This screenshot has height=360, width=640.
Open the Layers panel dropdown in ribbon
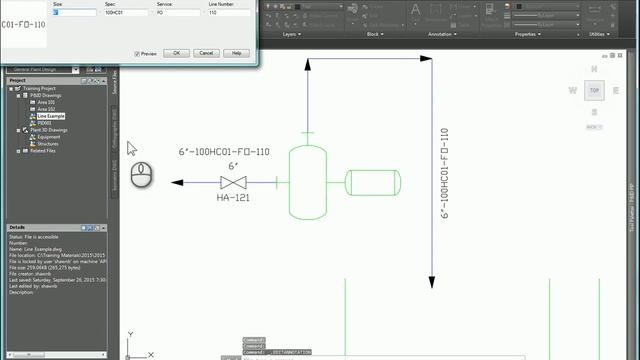click(x=292, y=34)
